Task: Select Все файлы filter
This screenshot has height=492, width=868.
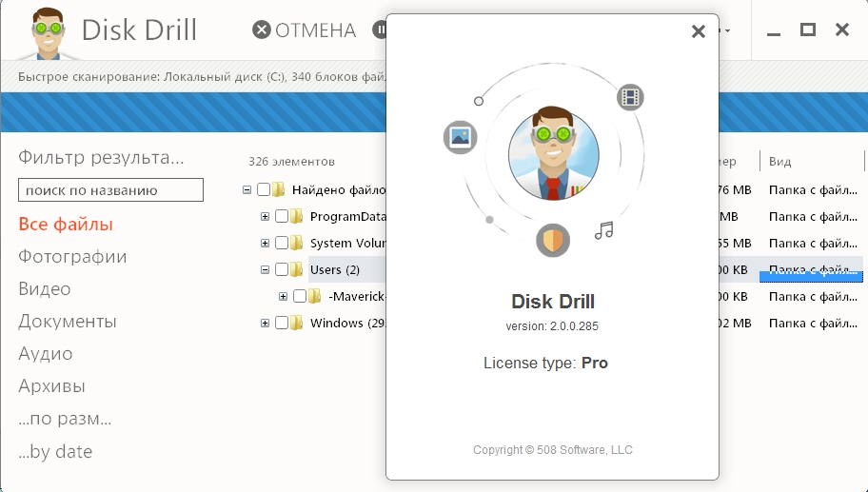Action: (66, 225)
